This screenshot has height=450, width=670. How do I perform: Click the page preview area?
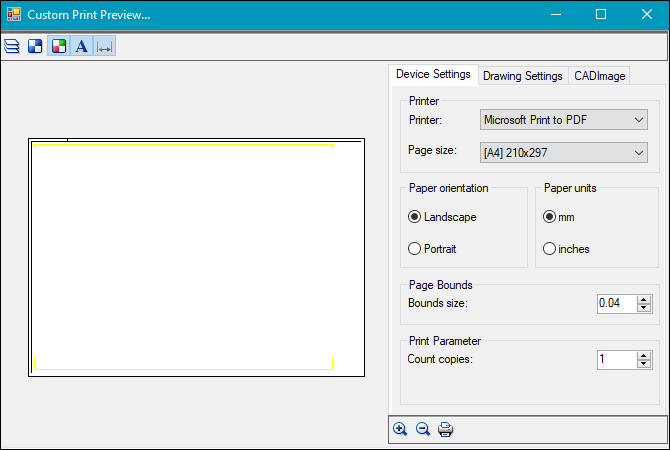pyautogui.click(x=196, y=258)
